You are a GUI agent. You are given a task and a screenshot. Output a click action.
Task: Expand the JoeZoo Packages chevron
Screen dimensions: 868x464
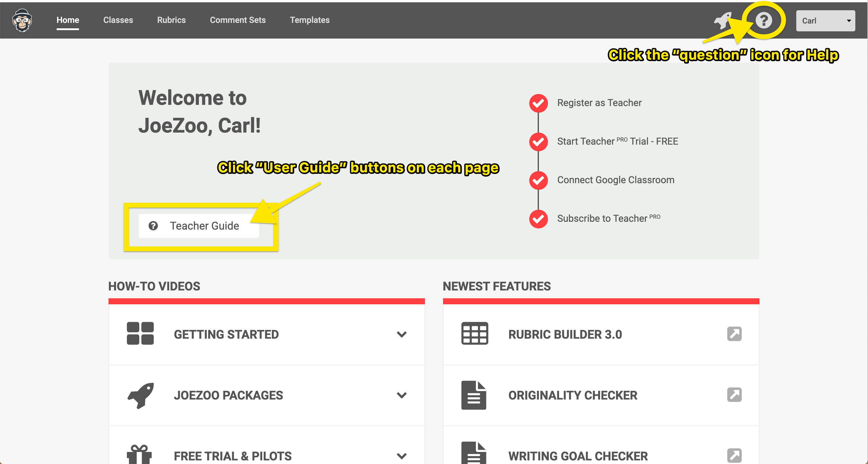(402, 395)
